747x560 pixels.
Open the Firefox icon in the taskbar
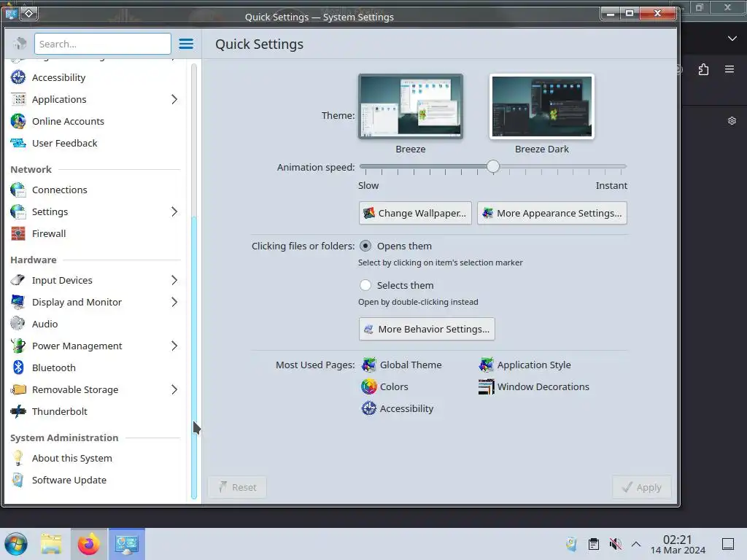pos(89,544)
